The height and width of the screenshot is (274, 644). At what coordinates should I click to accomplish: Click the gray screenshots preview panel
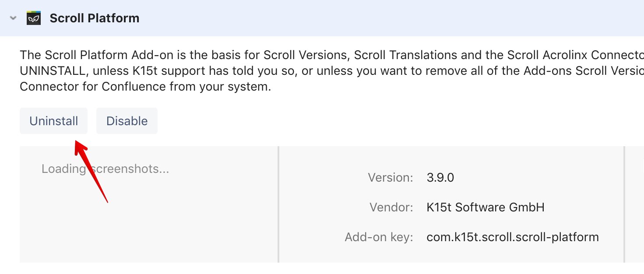click(149, 219)
